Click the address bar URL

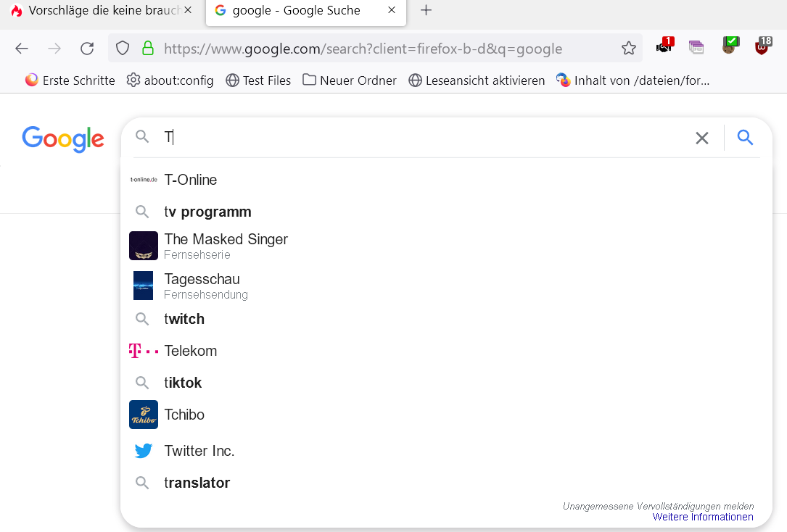(x=363, y=49)
